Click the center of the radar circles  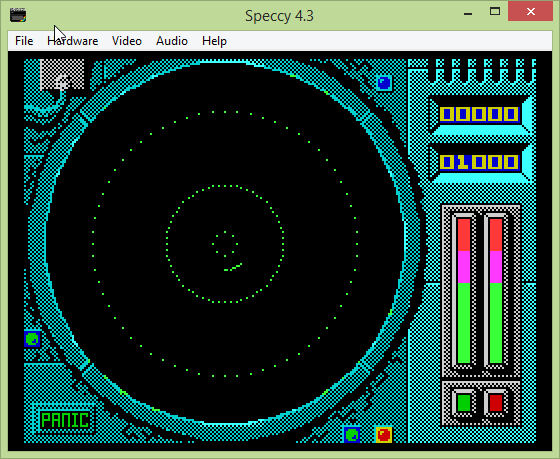225,244
